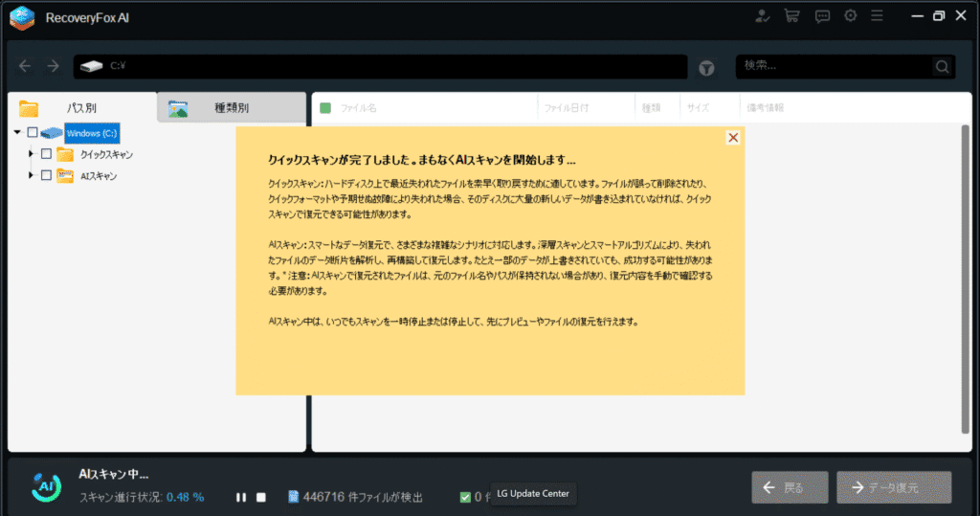Screen dimensions: 980x516
Task: Click the file list vertical scrollbar
Action: [x=965, y=279]
